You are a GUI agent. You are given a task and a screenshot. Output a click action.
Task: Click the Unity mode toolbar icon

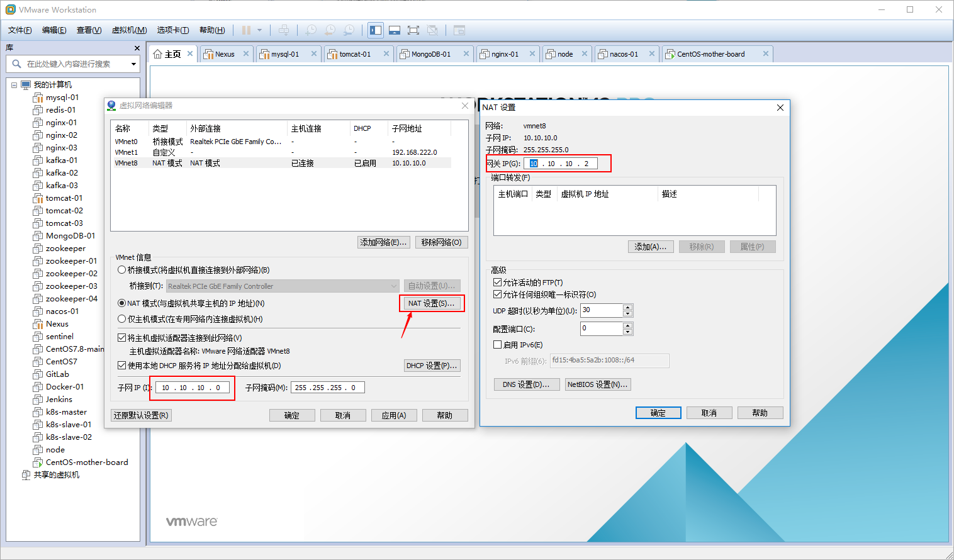click(x=432, y=30)
